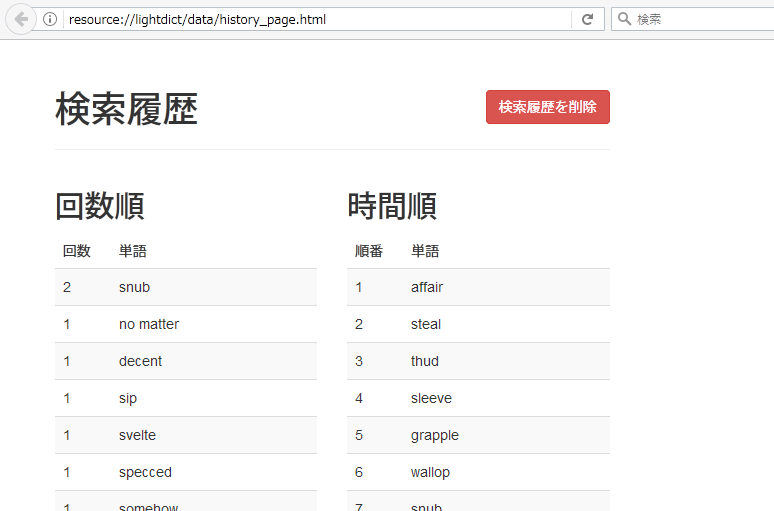Select the word decent
This screenshot has width=774, height=511.
[140, 361]
